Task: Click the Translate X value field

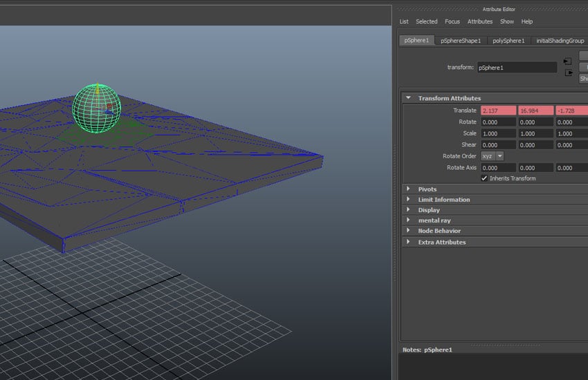Action: pos(498,111)
